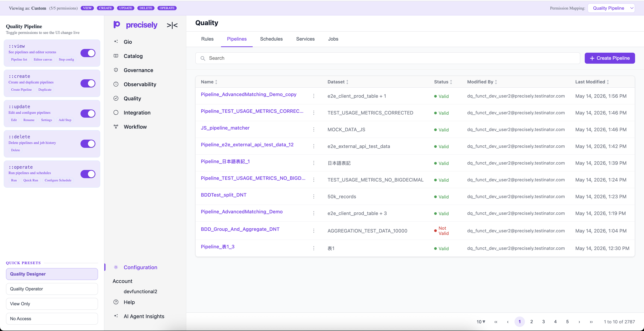Collapse sidebar with the >|< icon

click(x=172, y=25)
